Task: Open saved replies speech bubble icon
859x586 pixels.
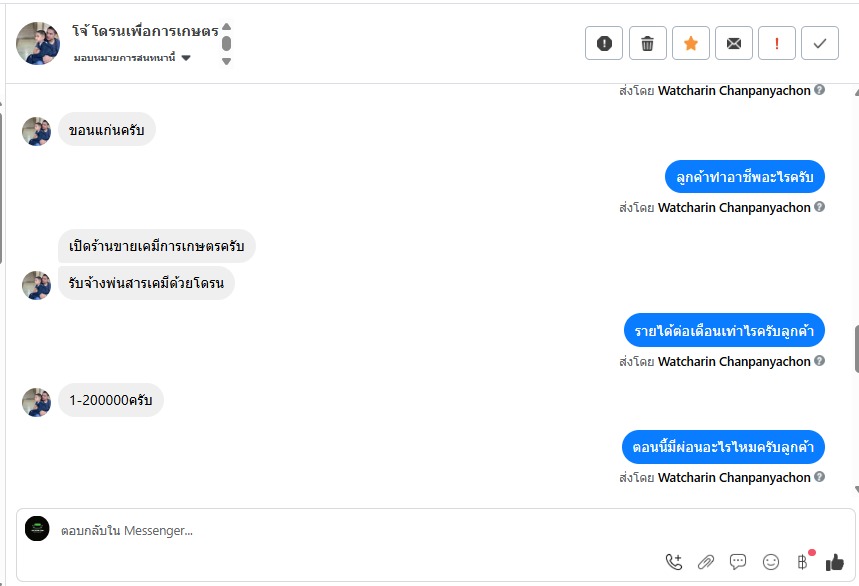Action: pyautogui.click(x=738, y=562)
